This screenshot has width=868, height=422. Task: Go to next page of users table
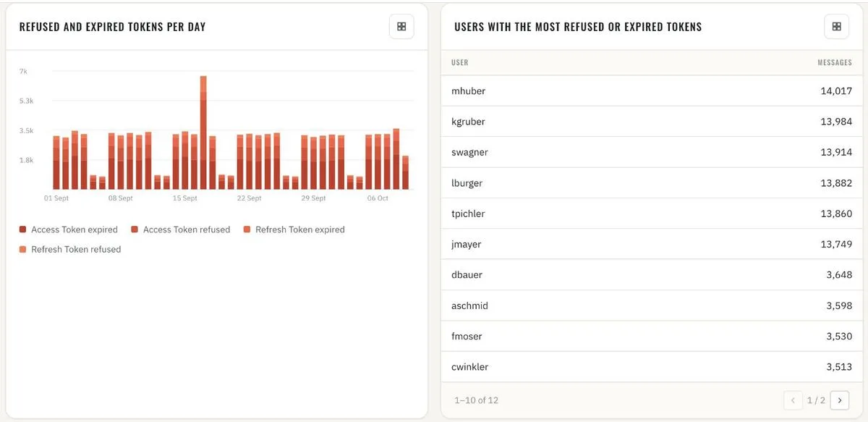[x=840, y=400]
